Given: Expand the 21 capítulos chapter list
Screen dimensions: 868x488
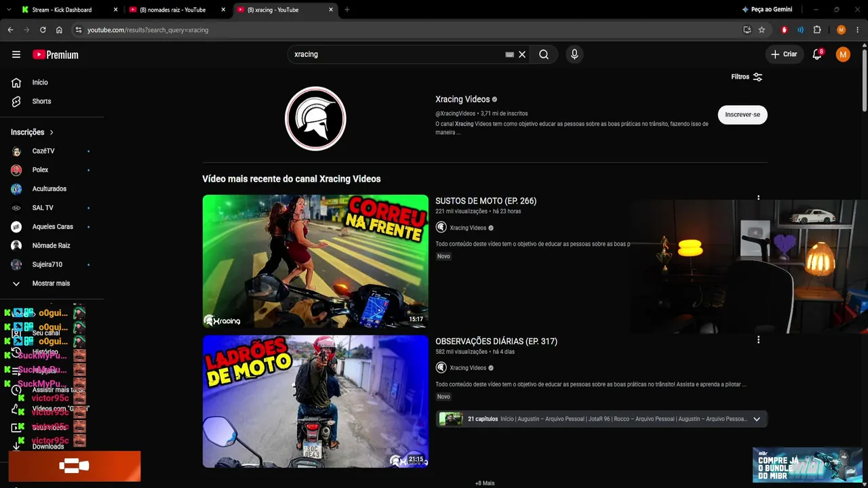Looking at the screenshot, I should click(601, 419).
